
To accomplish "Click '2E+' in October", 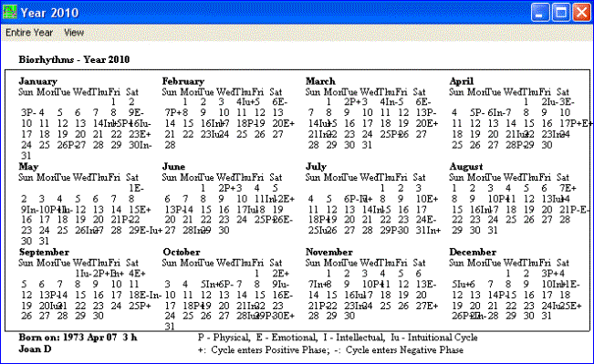I will point(281,274).
